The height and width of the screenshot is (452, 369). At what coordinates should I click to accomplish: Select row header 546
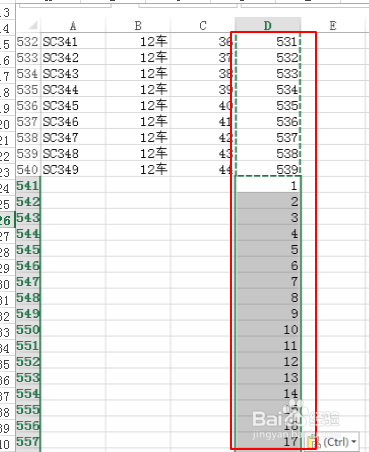[28, 265]
